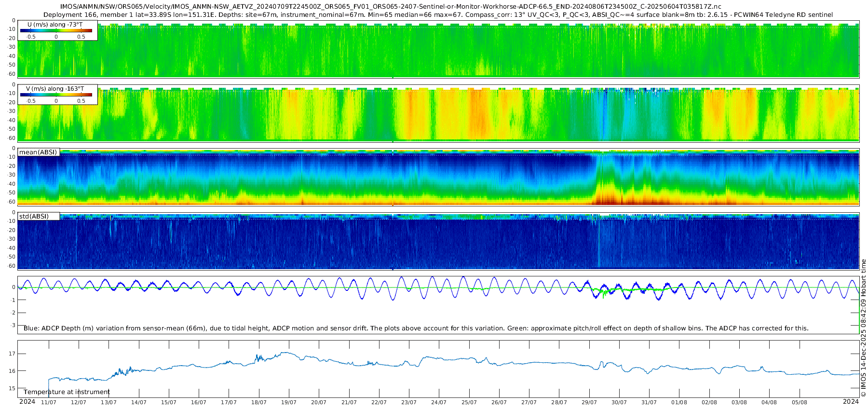The width and height of the screenshot is (868, 410).
Task: Click the 2024 year label at right
Action: (851, 402)
